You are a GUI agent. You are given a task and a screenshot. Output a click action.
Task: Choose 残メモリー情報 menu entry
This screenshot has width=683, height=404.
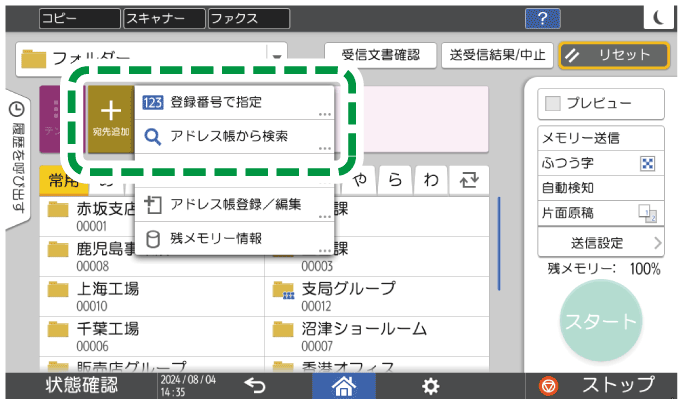[x=234, y=238]
